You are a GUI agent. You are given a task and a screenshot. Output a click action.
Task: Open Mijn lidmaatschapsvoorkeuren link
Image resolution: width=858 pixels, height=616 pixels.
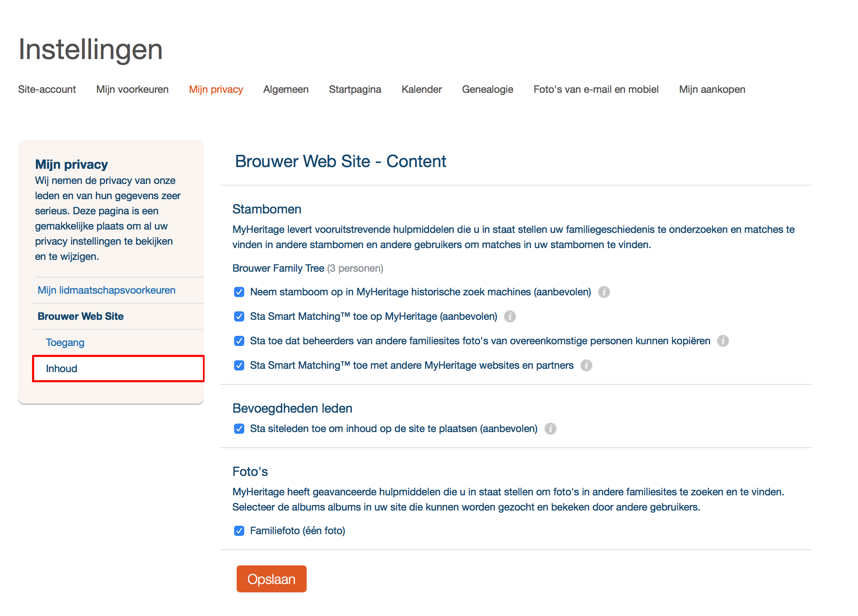(106, 290)
